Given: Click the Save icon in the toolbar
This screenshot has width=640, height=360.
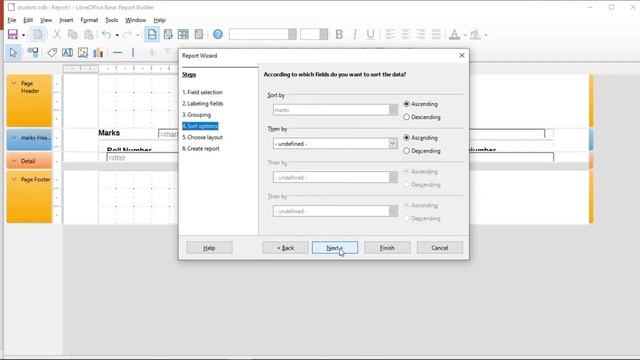Looking at the screenshot, I should tap(13, 35).
